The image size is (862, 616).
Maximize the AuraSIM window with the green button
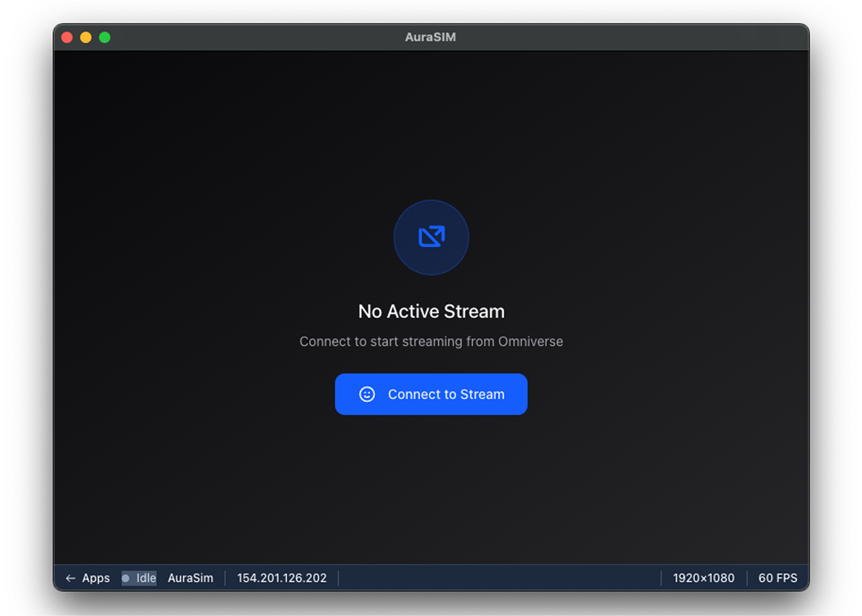105,38
